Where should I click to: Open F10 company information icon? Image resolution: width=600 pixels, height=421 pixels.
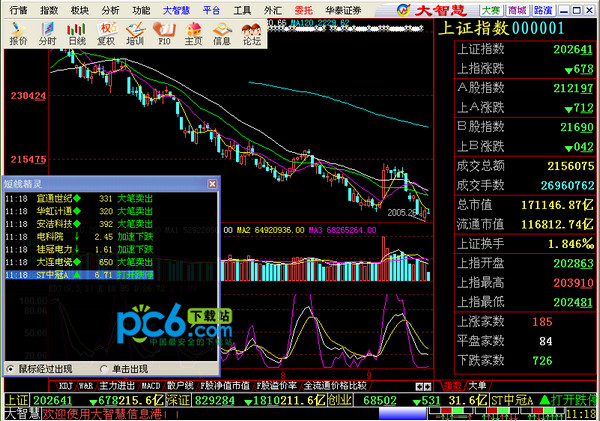164,34
